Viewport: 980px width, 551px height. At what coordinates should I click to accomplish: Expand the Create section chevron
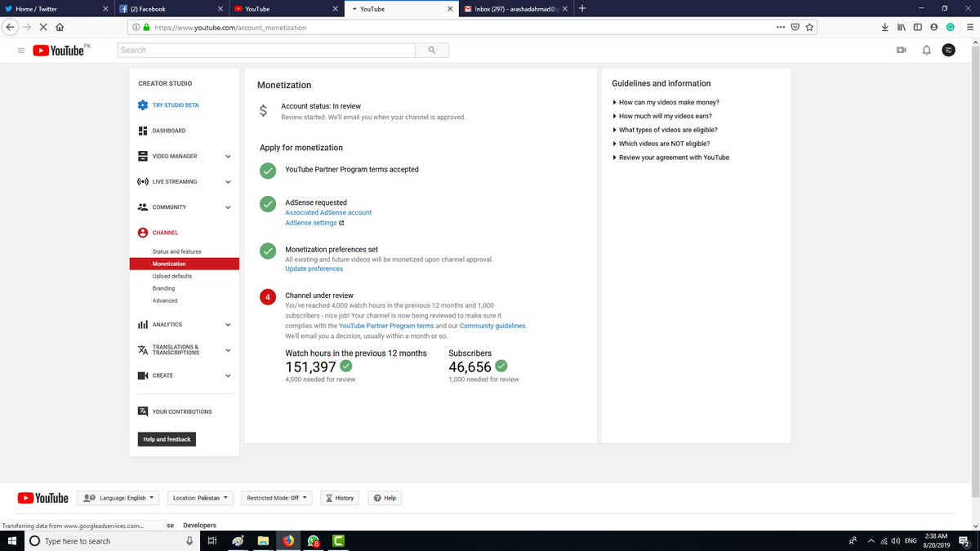(228, 376)
